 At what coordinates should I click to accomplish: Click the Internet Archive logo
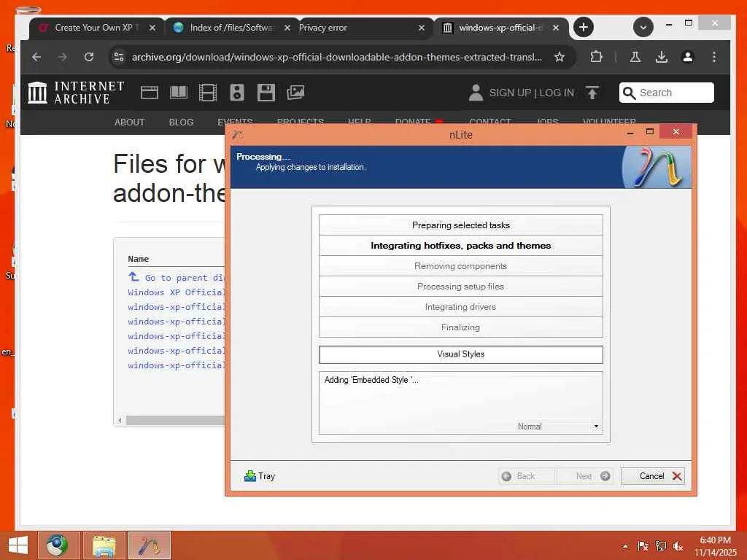tap(76, 93)
